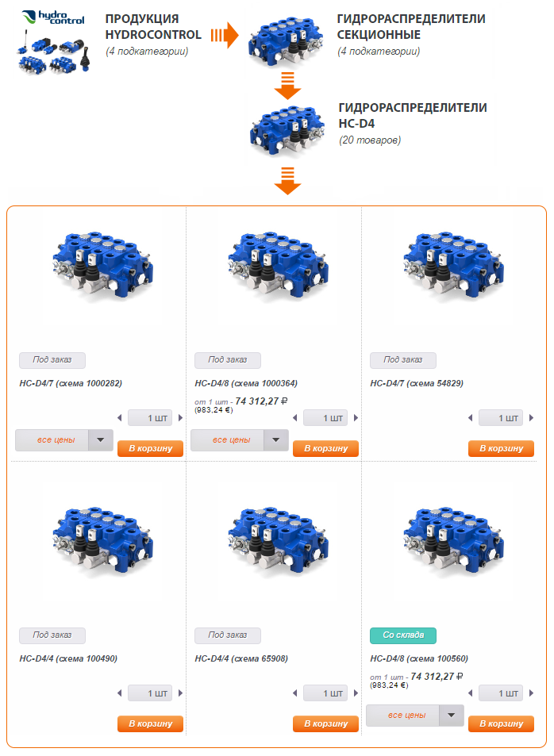Increase quantity for HC-D4/7 схема 1000282
The width and height of the screenshot is (554, 756).
point(180,418)
